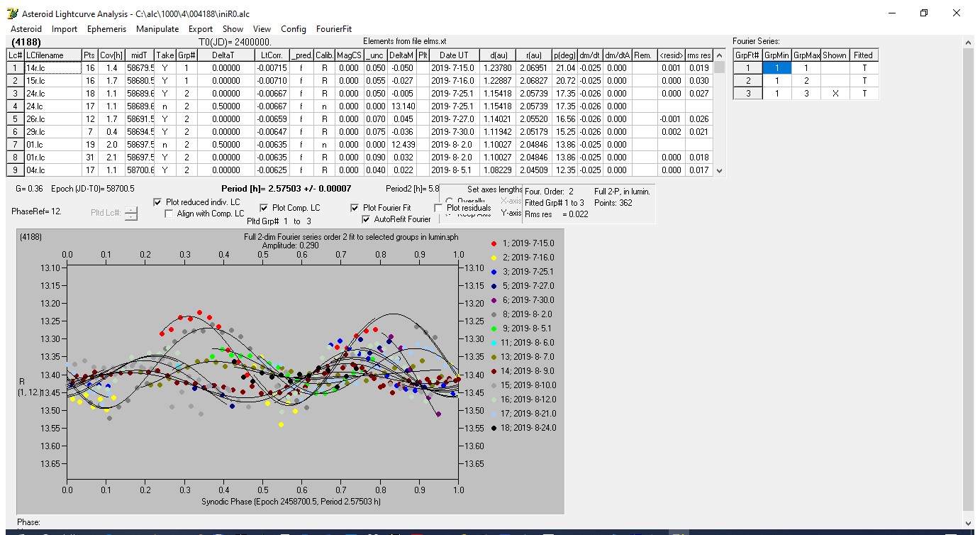Select the 29r.lc filename cell

[52, 132]
